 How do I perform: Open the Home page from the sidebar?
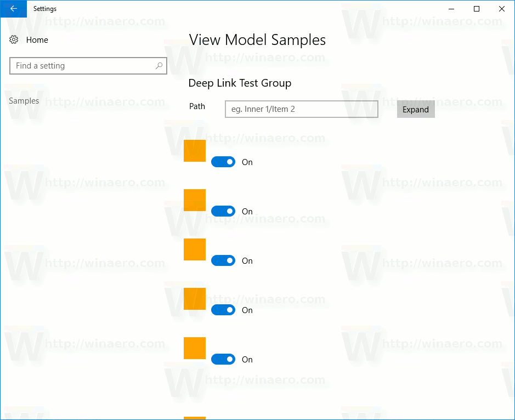pyautogui.click(x=37, y=39)
